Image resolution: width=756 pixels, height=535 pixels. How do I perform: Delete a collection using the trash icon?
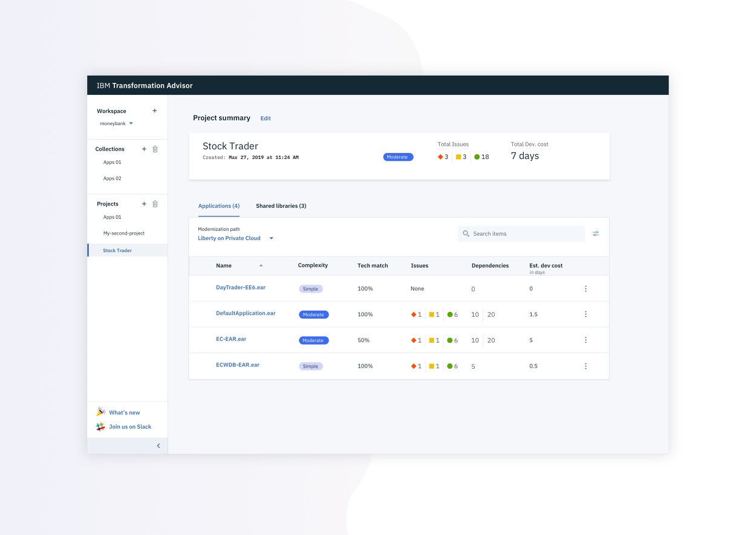155,149
